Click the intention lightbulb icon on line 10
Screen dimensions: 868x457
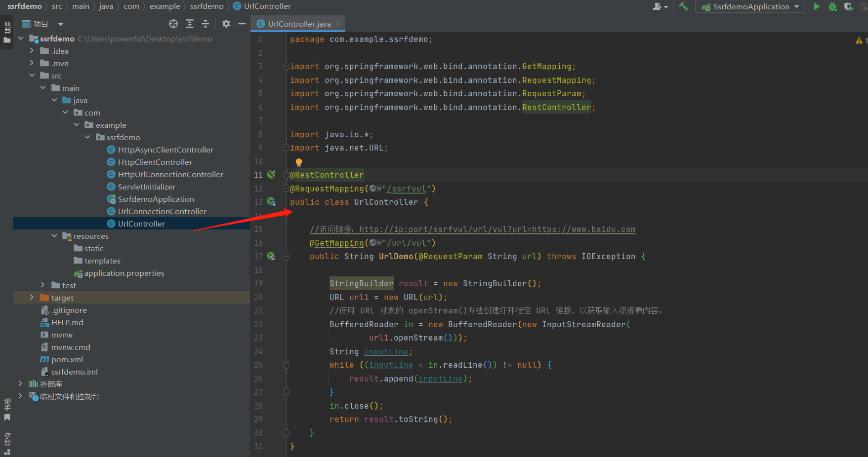click(x=299, y=162)
